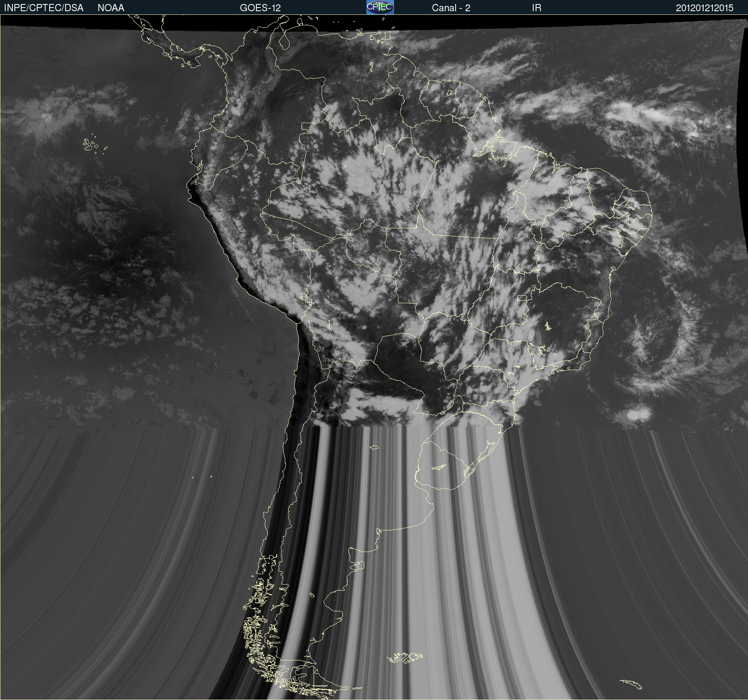Viewport: 748px width, 700px height.
Task: Click the GOES-12 satellite label
Action: (x=260, y=8)
